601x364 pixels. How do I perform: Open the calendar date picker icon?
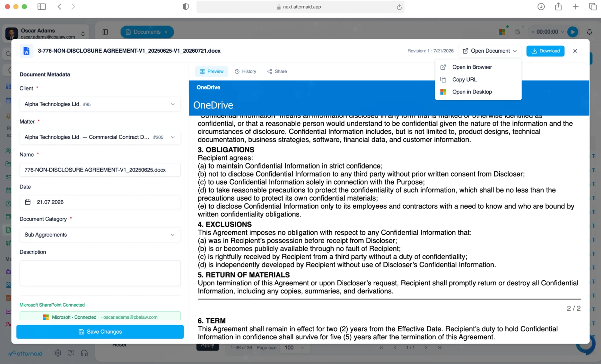click(28, 202)
